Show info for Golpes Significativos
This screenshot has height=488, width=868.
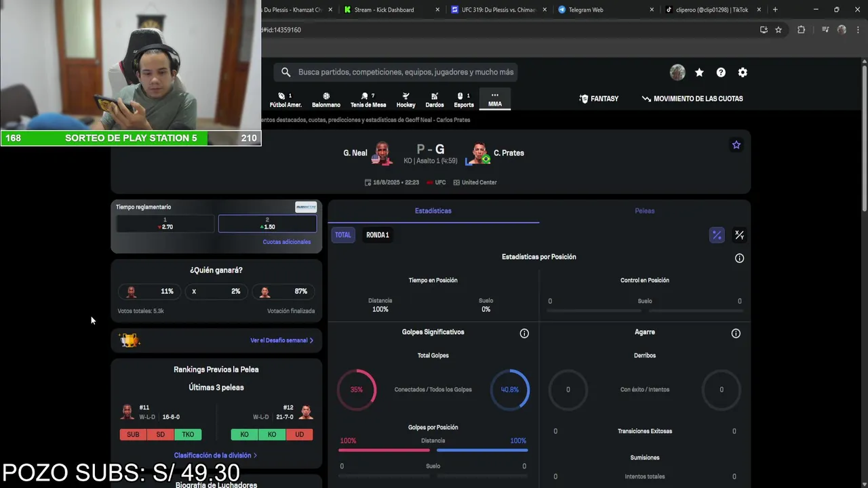pyautogui.click(x=524, y=333)
